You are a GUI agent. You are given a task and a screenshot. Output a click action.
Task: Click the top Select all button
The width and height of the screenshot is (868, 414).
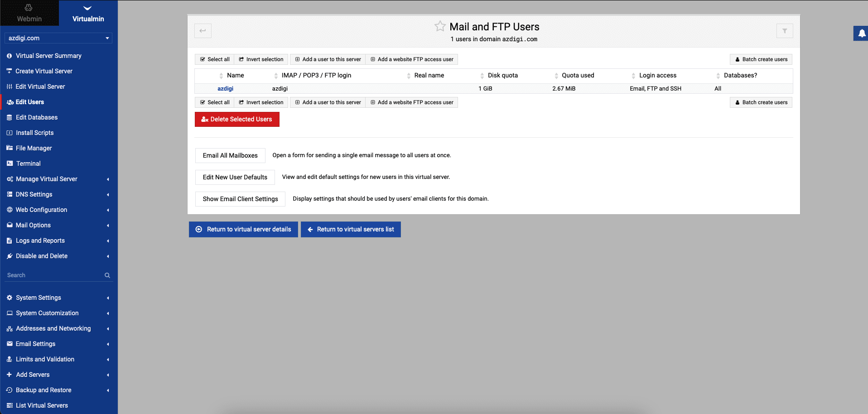coord(215,59)
